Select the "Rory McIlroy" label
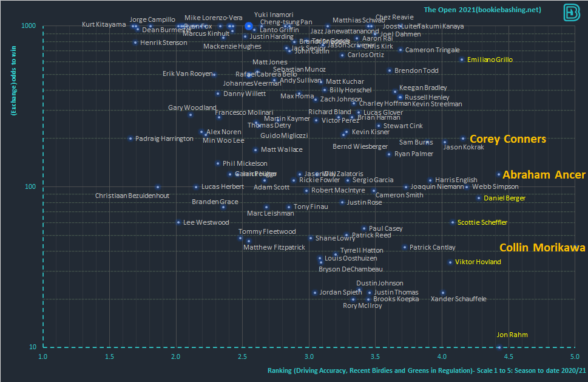The width and height of the screenshot is (588, 382). [x=362, y=306]
